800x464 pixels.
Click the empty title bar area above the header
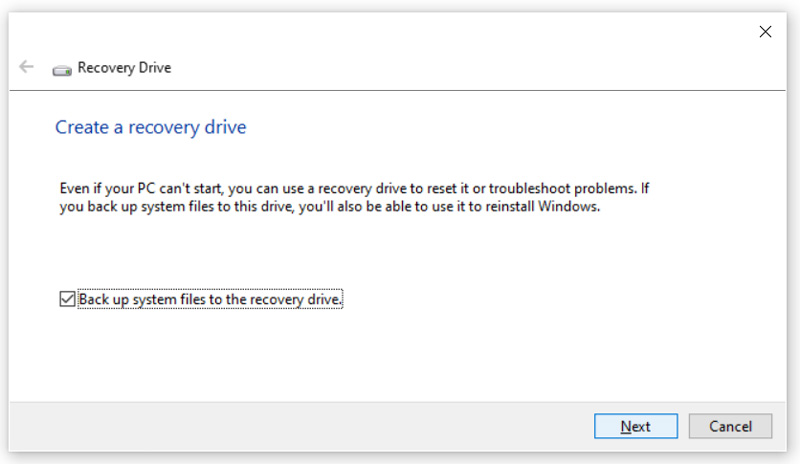click(x=400, y=32)
